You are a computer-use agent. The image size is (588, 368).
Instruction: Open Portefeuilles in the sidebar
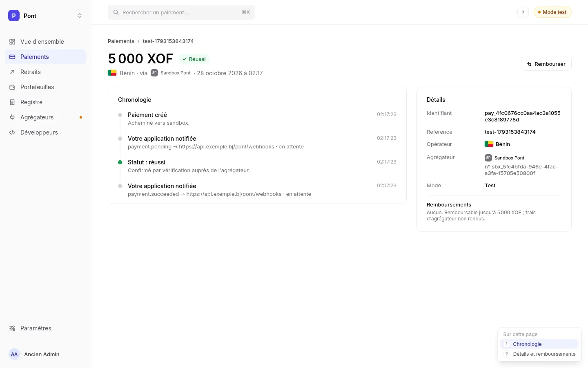[45, 87]
